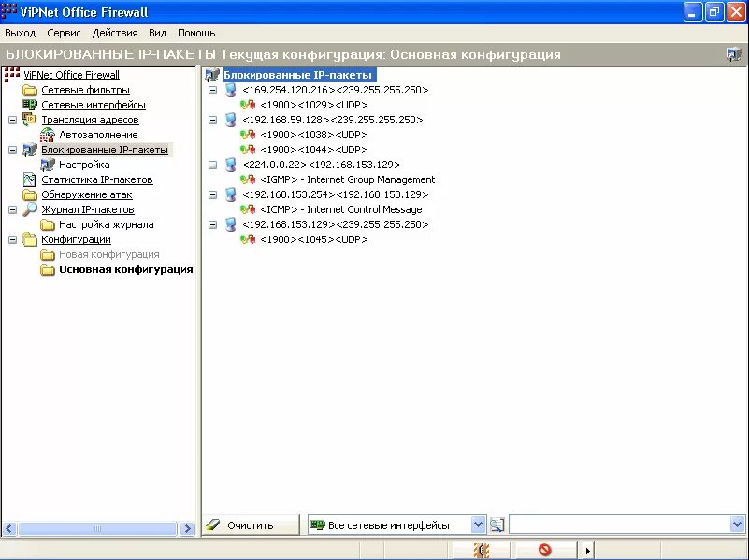Click Сетевые интерфейсы network card icon
Image resolution: width=749 pixels, height=560 pixels.
(x=30, y=105)
